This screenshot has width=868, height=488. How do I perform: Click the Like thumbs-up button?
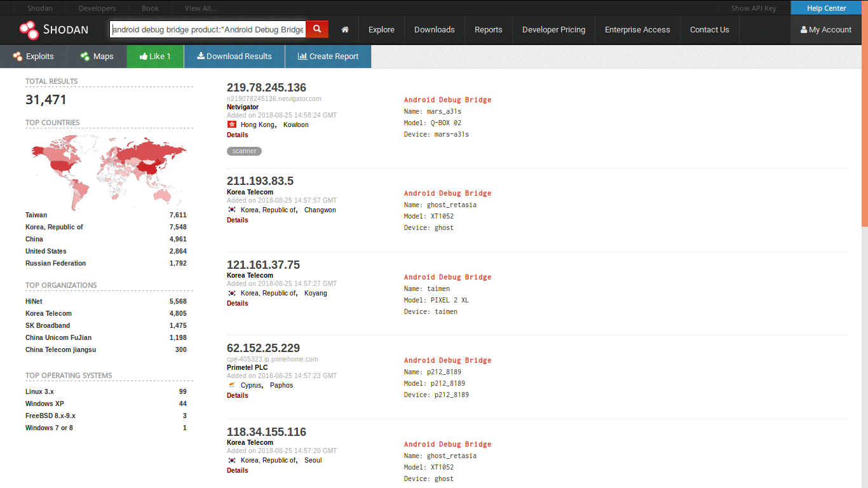coord(155,57)
